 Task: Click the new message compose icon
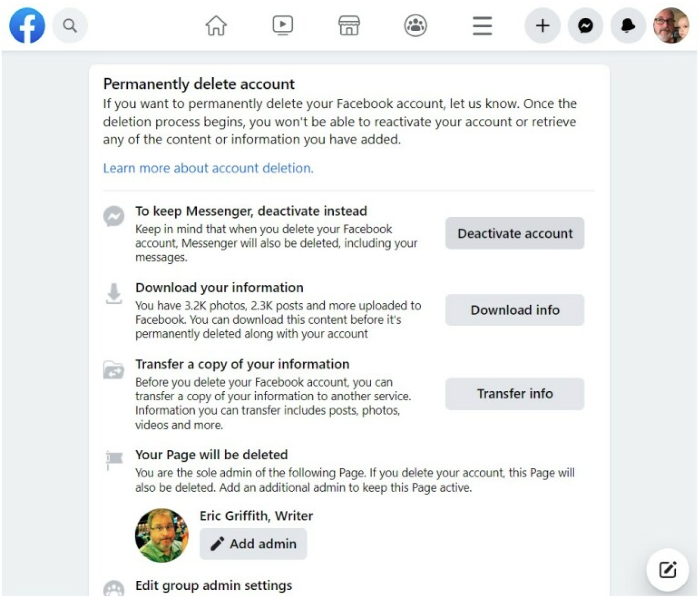tap(667, 569)
